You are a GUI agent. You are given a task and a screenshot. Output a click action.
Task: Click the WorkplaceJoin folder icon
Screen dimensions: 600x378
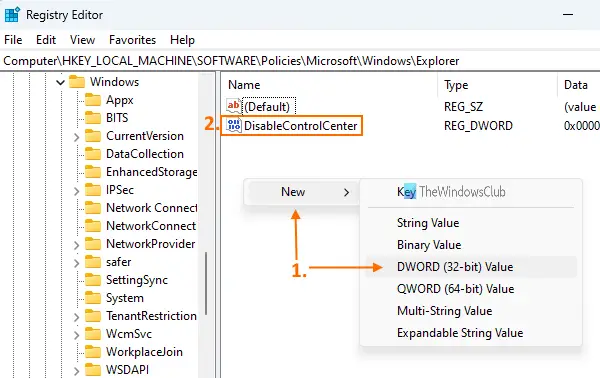point(93,352)
